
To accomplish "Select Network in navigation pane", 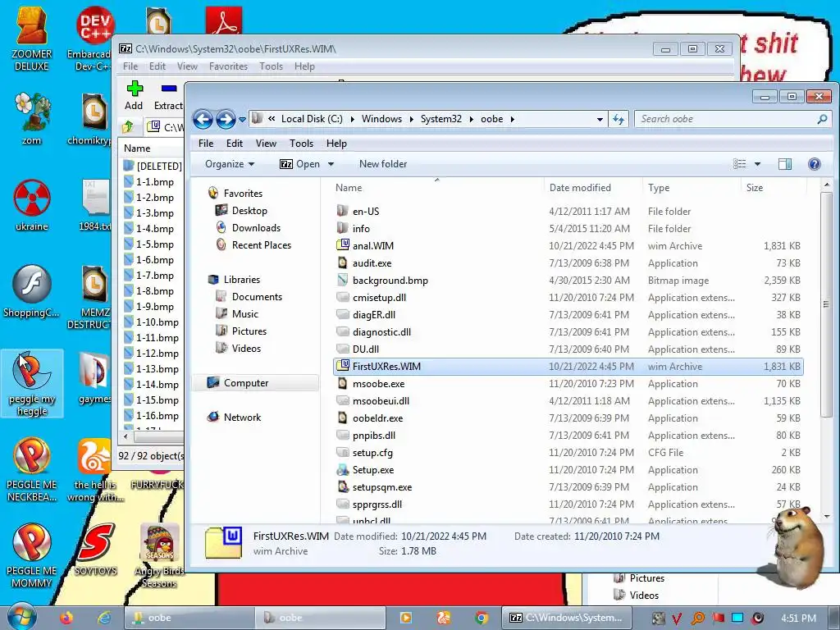I will pos(234,418).
